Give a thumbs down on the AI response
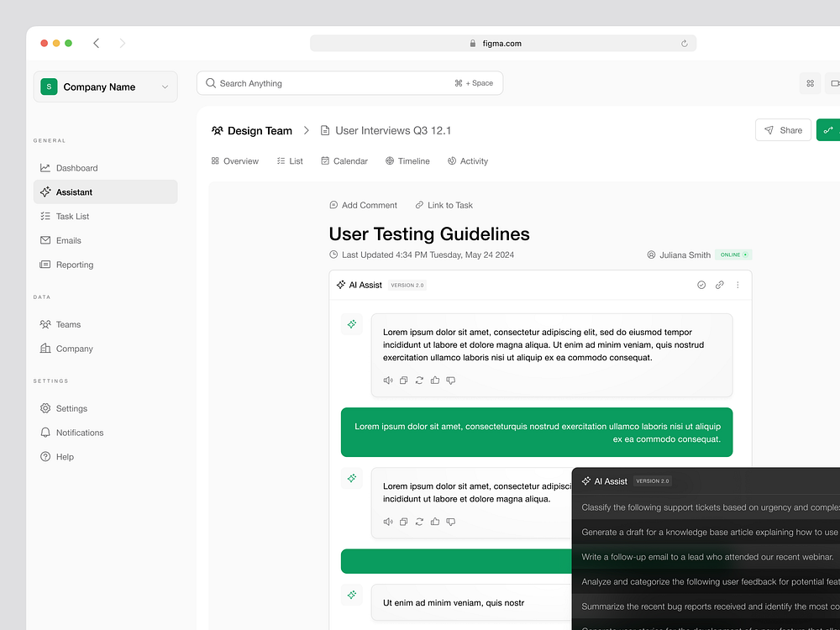The width and height of the screenshot is (840, 630). (x=451, y=380)
